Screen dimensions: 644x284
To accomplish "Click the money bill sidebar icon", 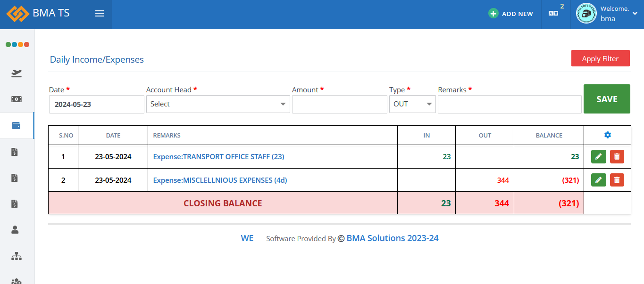I will [17, 99].
